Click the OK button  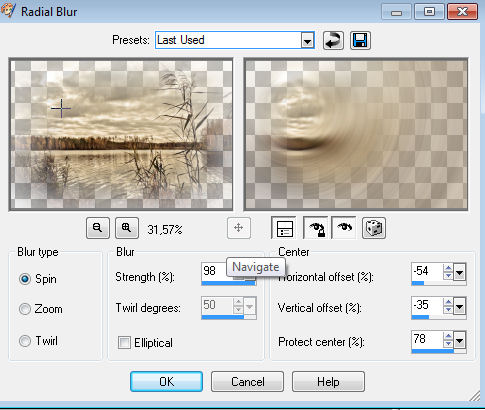166,382
